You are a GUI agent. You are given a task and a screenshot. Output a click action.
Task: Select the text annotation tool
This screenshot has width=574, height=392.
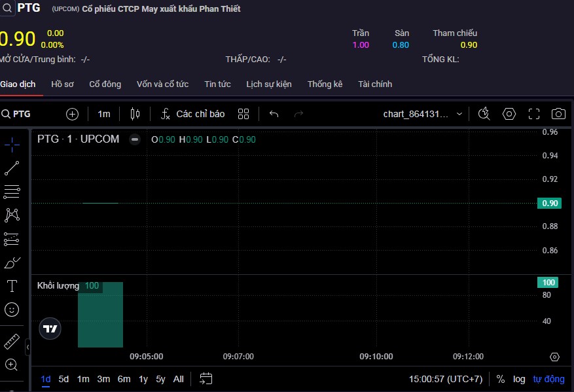pyautogui.click(x=12, y=286)
